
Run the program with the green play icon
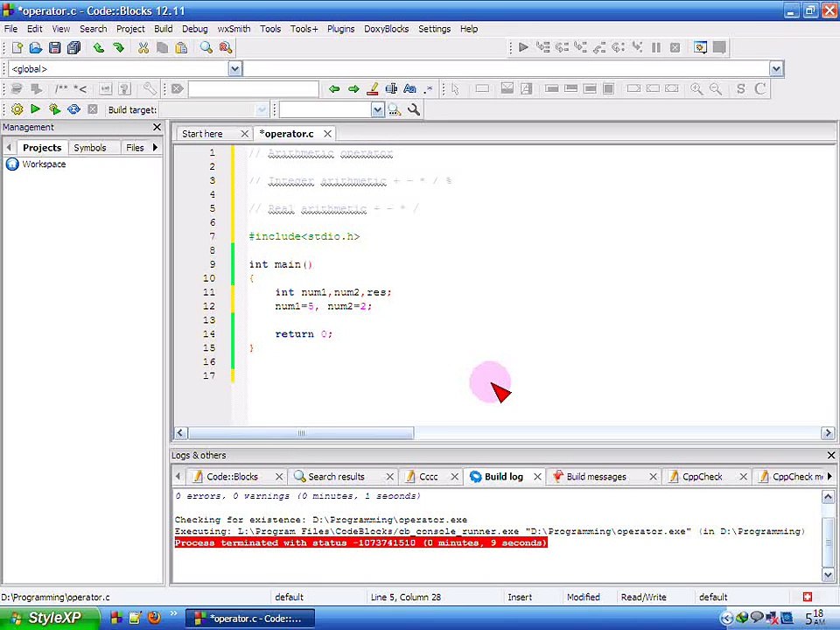35,110
